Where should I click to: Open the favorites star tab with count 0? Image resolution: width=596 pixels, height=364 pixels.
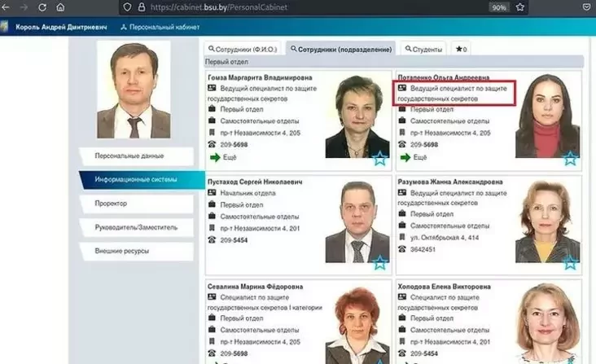tap(461, 49)
